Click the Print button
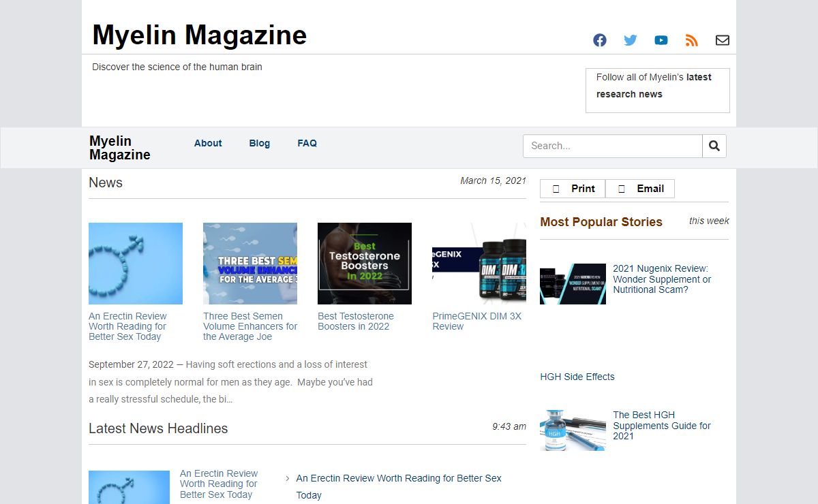Screen dimensions: 818x504 point(573,189)
